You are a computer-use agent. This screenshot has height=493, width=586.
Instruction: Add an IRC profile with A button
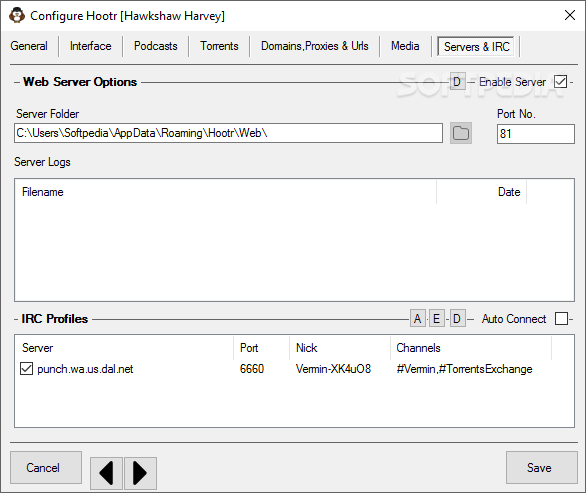point(417,319)
